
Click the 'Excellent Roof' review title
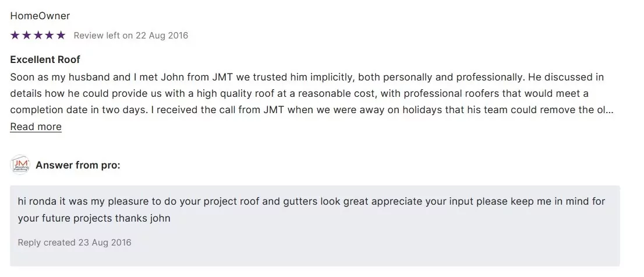(x=45, y=59)
